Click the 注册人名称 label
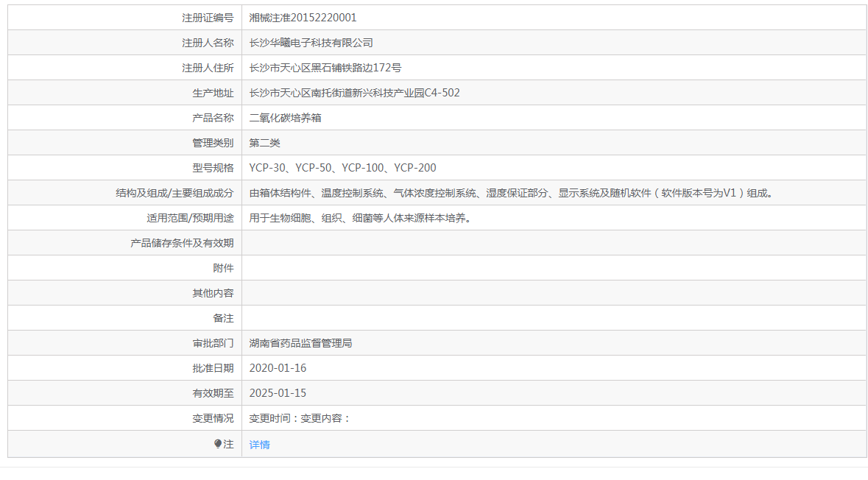868x480 pixels. 208,43
